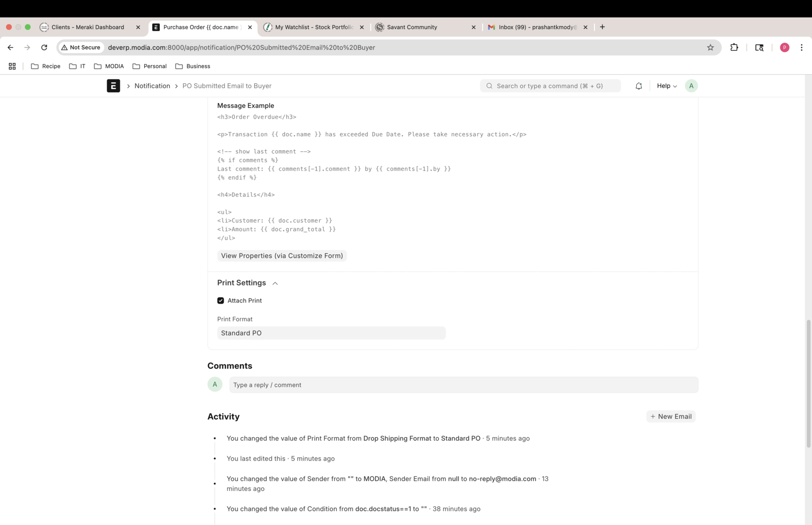812x525 pixels.
Task: Click the comment author avatar A
Action: coord(215,384)
